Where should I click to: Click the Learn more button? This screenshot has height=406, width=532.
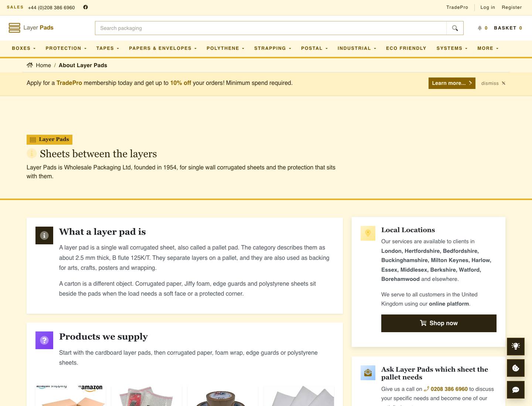click(x=452, y=83)
